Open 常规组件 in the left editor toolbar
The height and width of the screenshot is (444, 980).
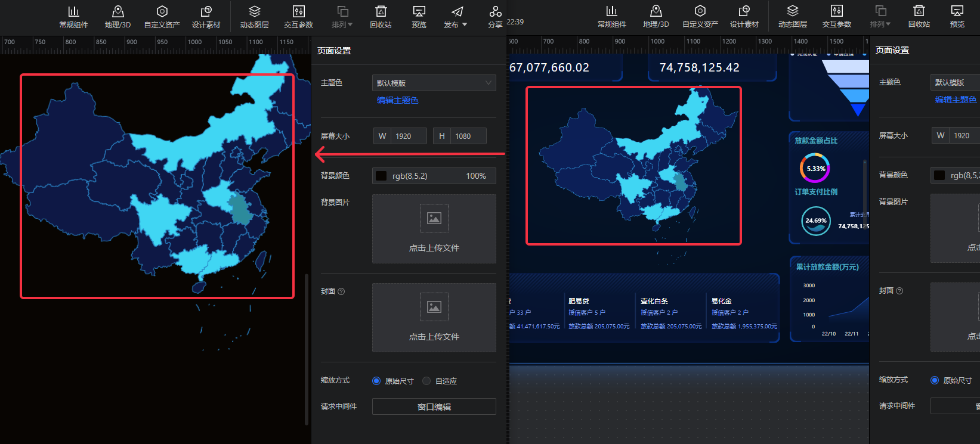click(73, 17)
